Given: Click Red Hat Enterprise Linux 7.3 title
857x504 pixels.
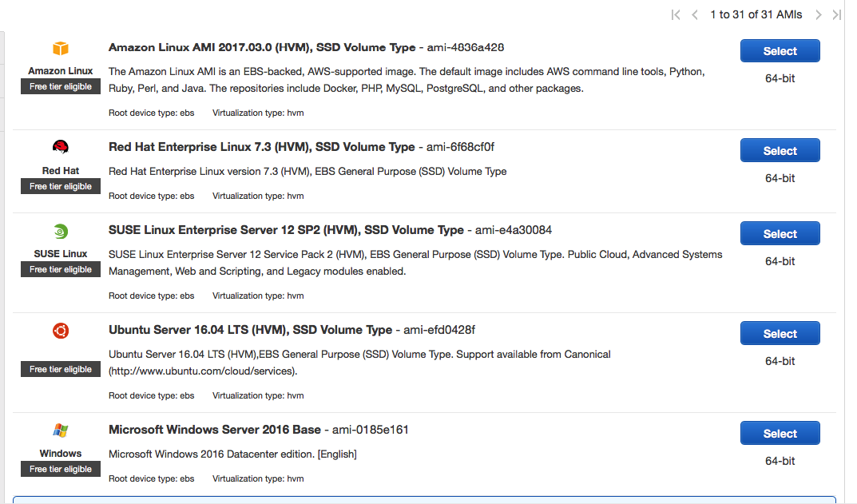Looking at the screenshot, I should tap(261, 147).
